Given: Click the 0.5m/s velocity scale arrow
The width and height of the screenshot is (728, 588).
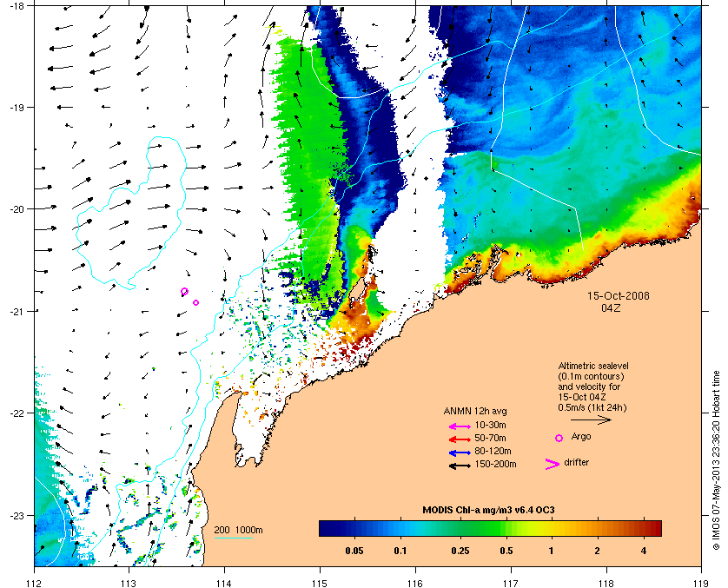Looking at the screenshot, I should 591,420.
